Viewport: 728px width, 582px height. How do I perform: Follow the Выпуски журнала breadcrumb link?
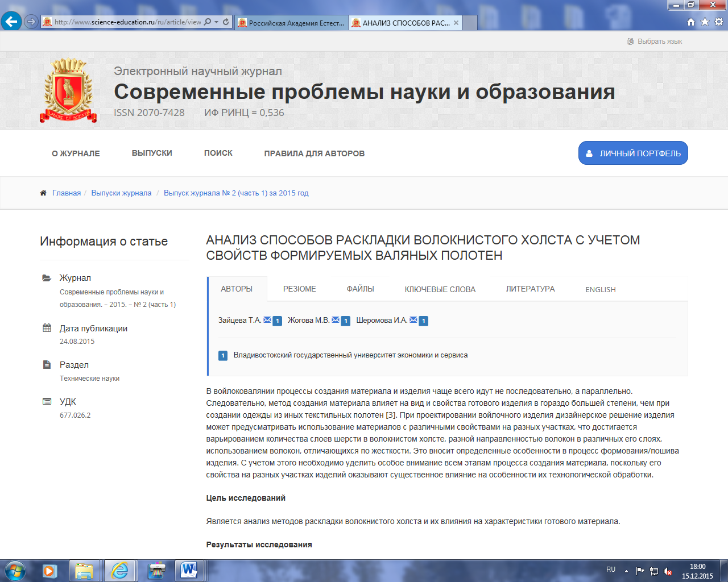121,193
